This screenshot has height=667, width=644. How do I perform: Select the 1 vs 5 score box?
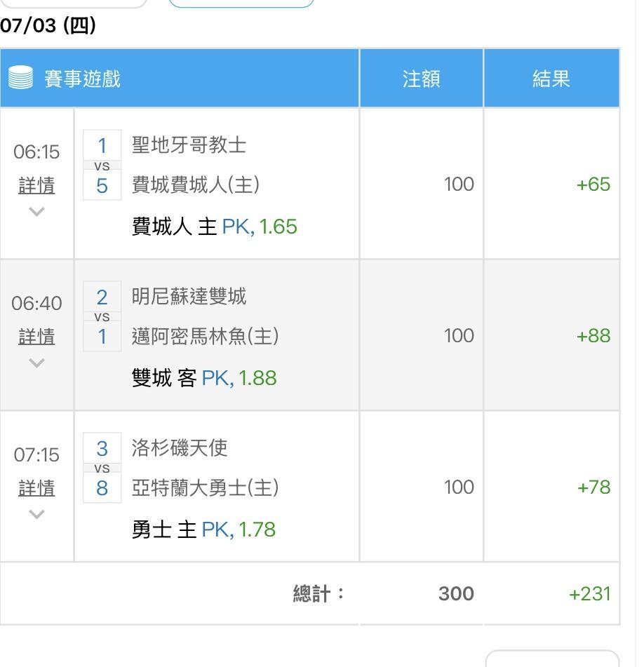click(x=102, y=165)
